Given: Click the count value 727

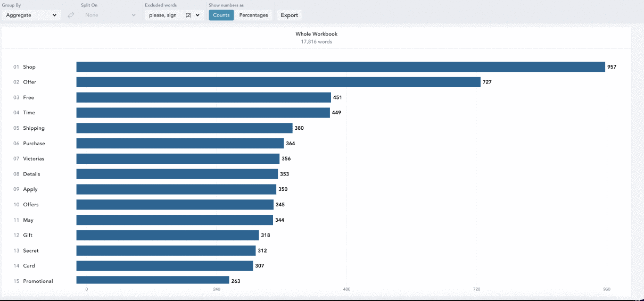Looking at the screenshot, I should (x=487, y=82).
